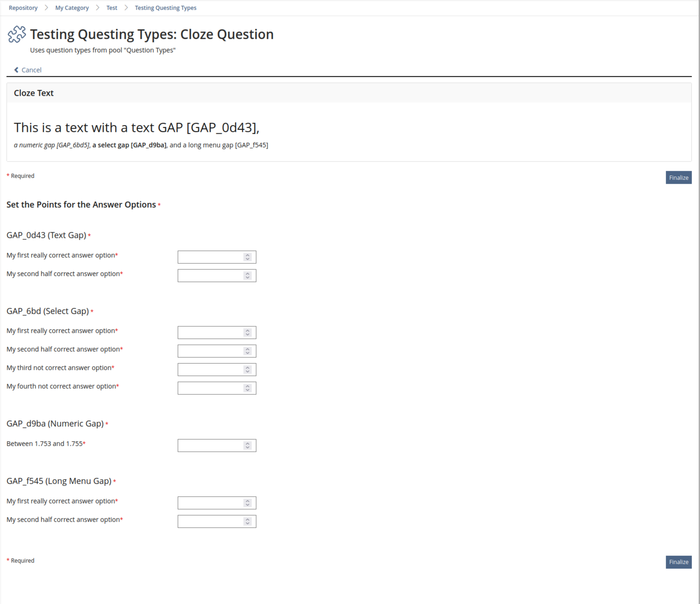
Task: Click stepper of Between 1.753 and 1.755 field
Action: pyautogui.click(x=247, y=446)
